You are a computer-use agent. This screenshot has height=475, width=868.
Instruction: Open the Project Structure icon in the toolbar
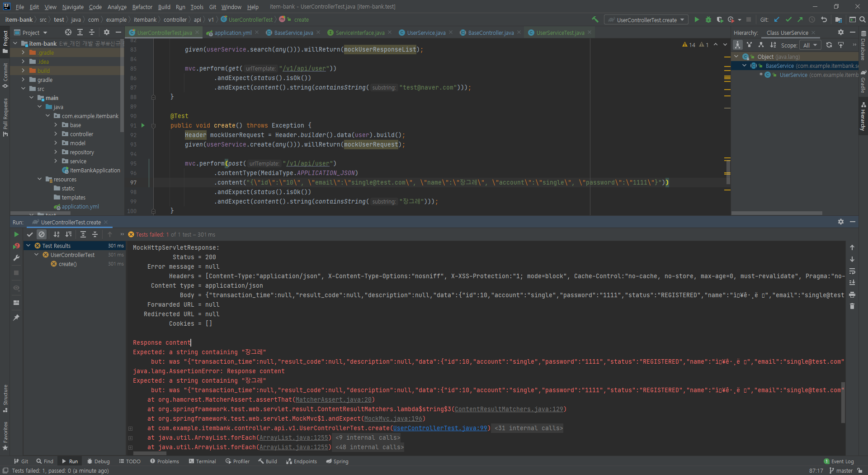coord(839,19)
